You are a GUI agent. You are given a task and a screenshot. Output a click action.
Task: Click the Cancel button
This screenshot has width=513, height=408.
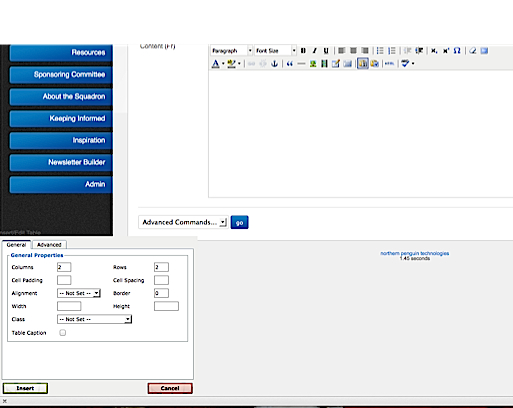[170, 388]
